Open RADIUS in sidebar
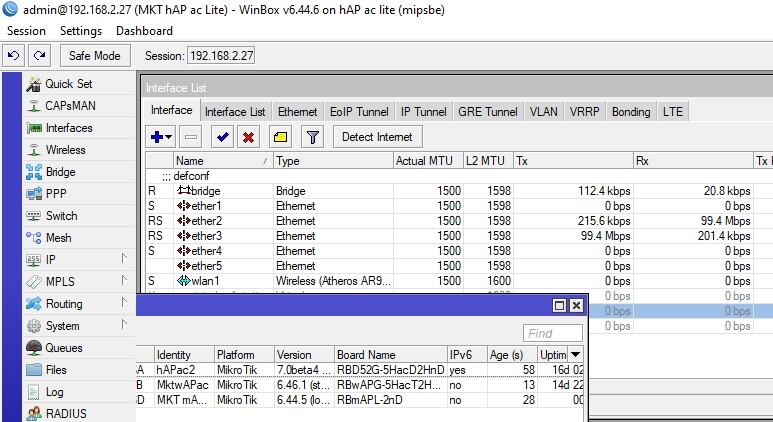The width and height of the screenshot is (773, 422). [56, 414]
